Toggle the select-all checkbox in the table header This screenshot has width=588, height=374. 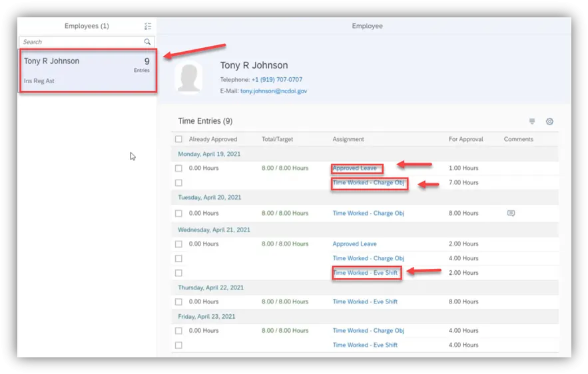click(x=178, y=140)
